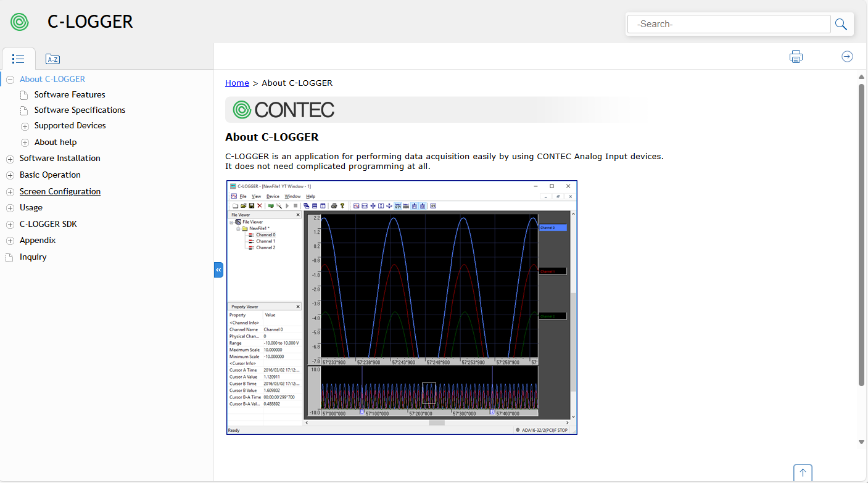
Task: Click the Home breadcrumb link
Action: click(x=237, y=83)
